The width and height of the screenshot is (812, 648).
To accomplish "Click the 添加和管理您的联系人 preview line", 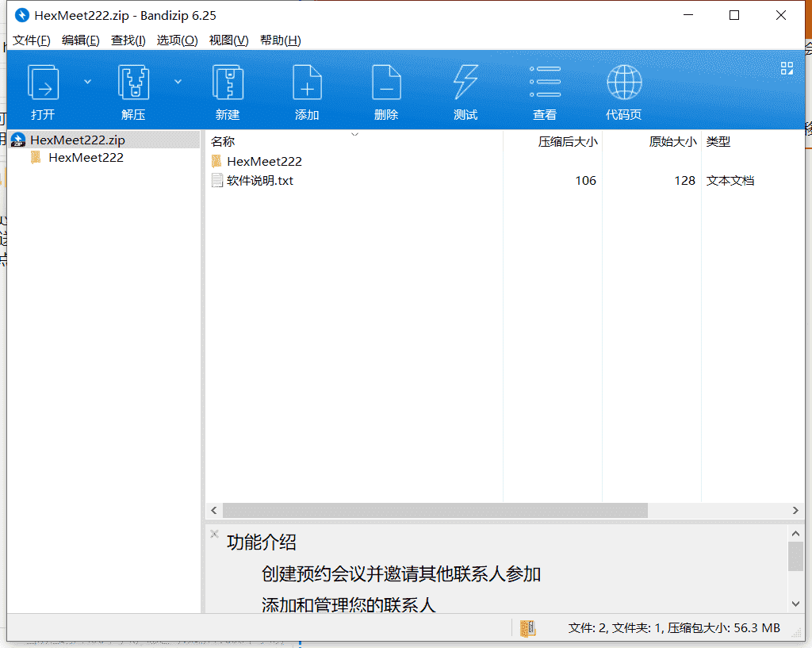I will [348, 604].
